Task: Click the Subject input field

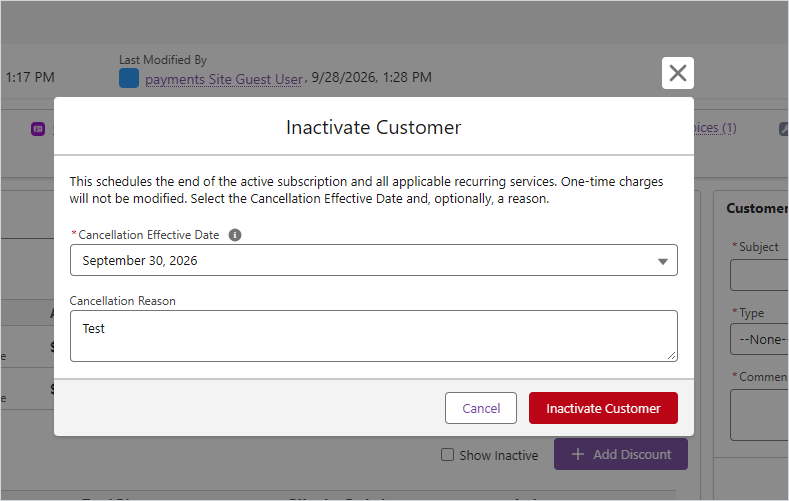Action: (759, 275)
